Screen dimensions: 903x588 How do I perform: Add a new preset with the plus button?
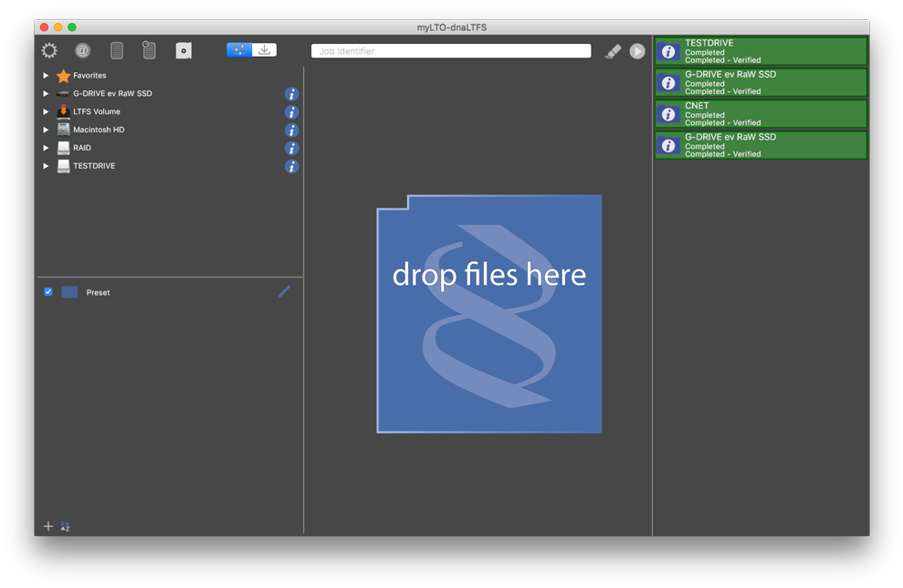(48, 527)
